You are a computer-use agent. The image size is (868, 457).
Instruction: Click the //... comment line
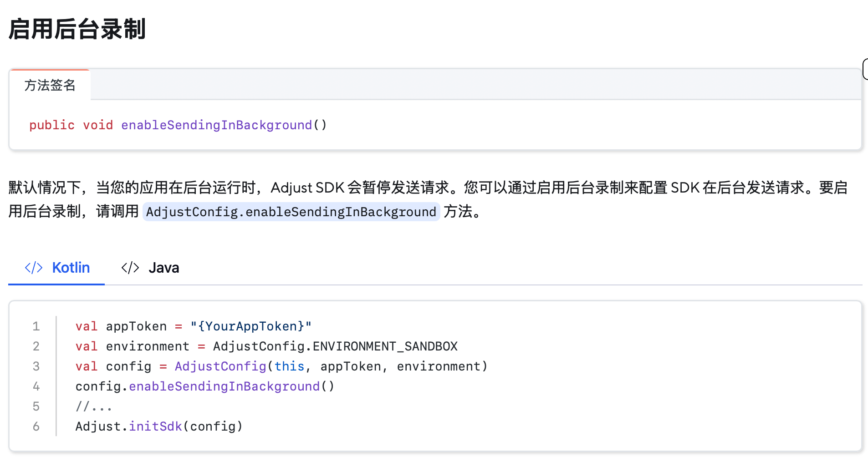[x=93, y=406]
